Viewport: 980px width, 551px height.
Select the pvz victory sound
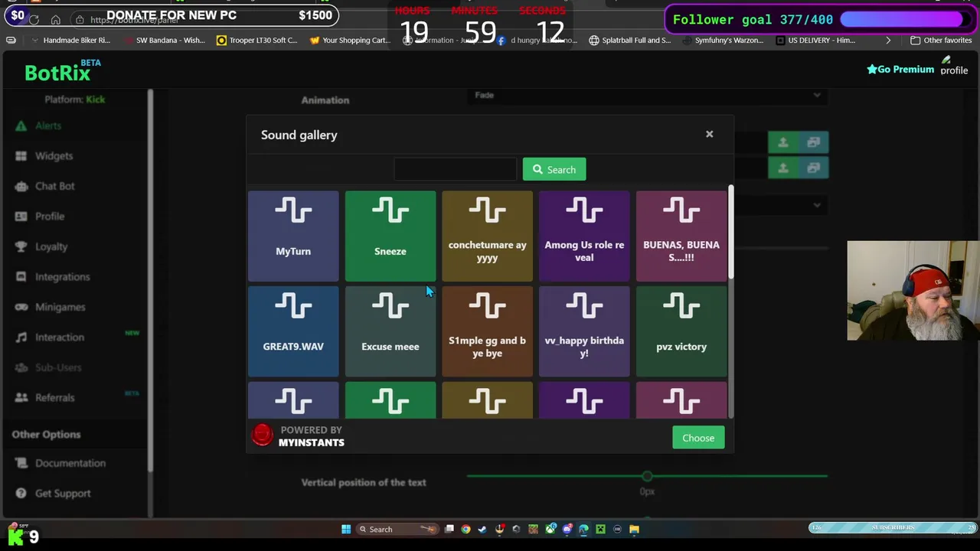(681, 331)
